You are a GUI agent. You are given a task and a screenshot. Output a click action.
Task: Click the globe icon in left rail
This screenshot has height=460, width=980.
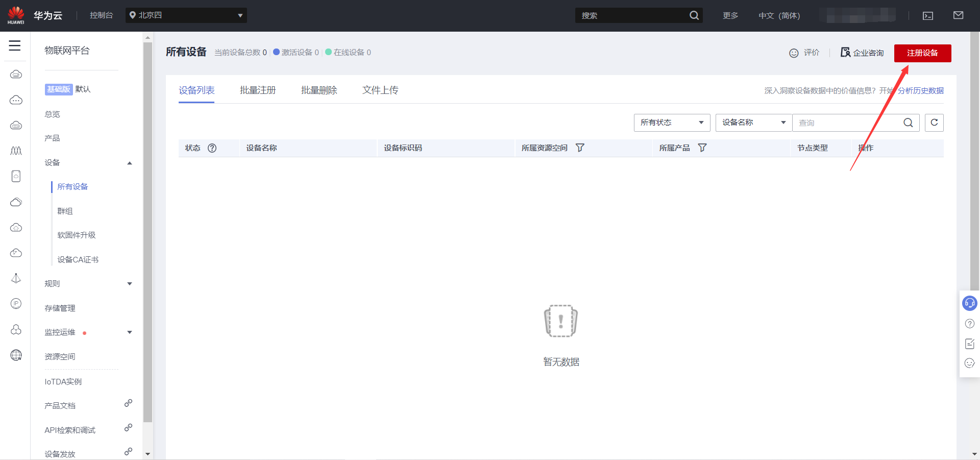[16, 355]
